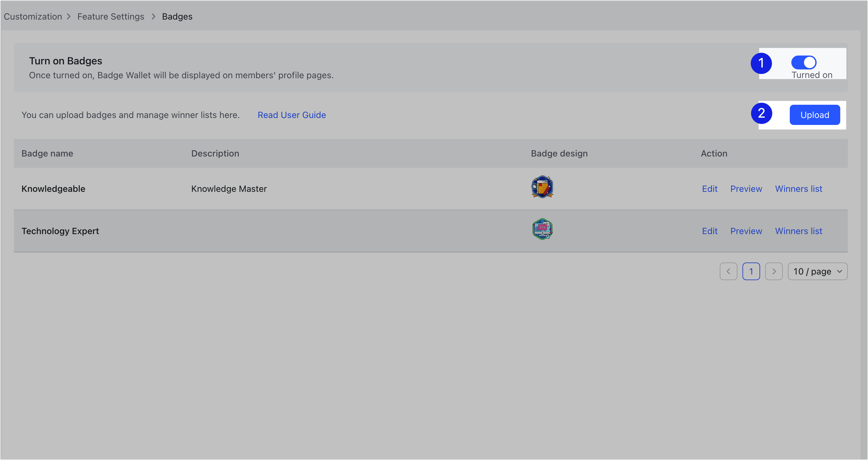Open Winners list for Technology Expert
This screenshot has width=868, height=460.
(x=799, y=231)
